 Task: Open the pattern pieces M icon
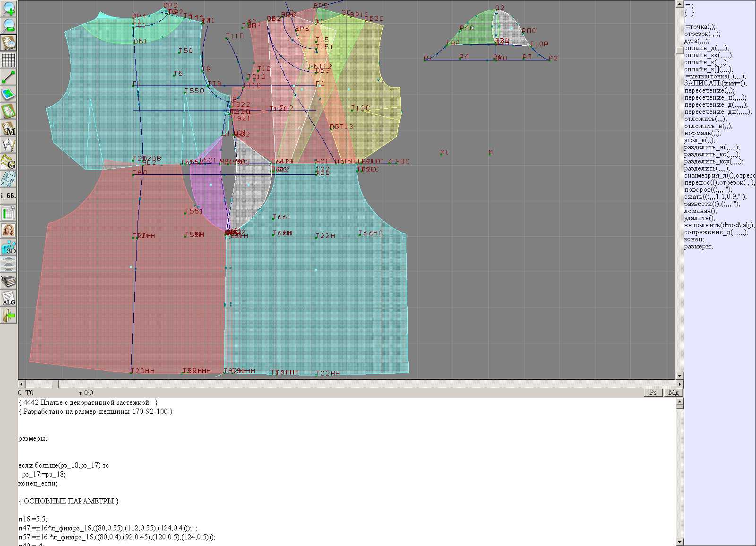9,128
